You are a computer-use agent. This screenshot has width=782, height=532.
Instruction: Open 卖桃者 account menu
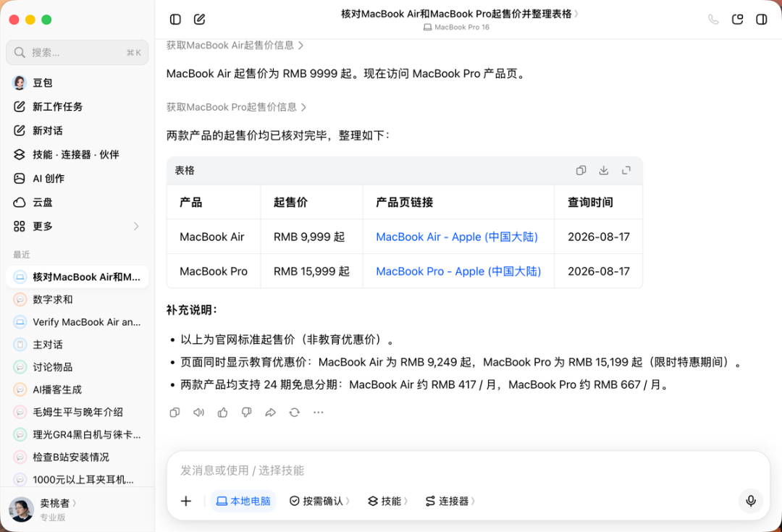pos(44,510)
